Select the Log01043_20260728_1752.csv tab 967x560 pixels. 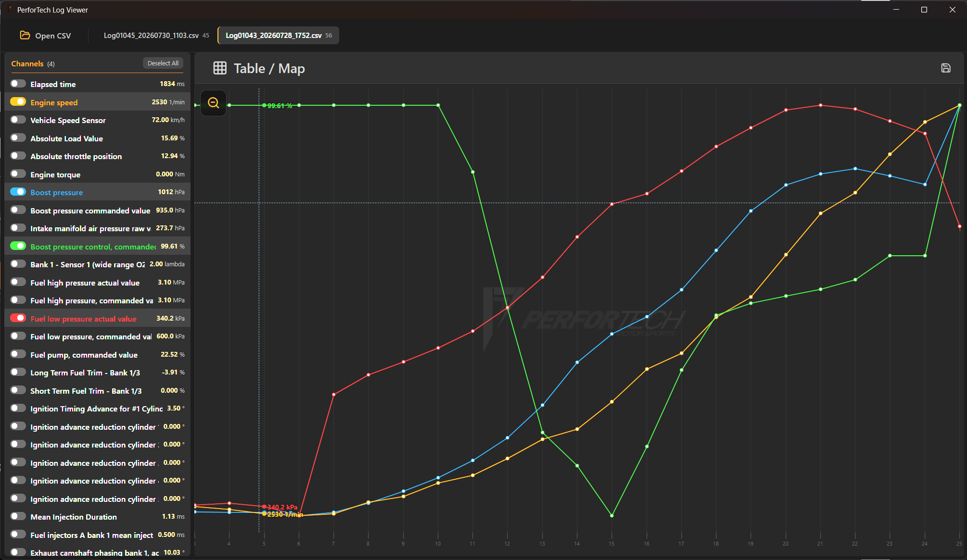279,36
